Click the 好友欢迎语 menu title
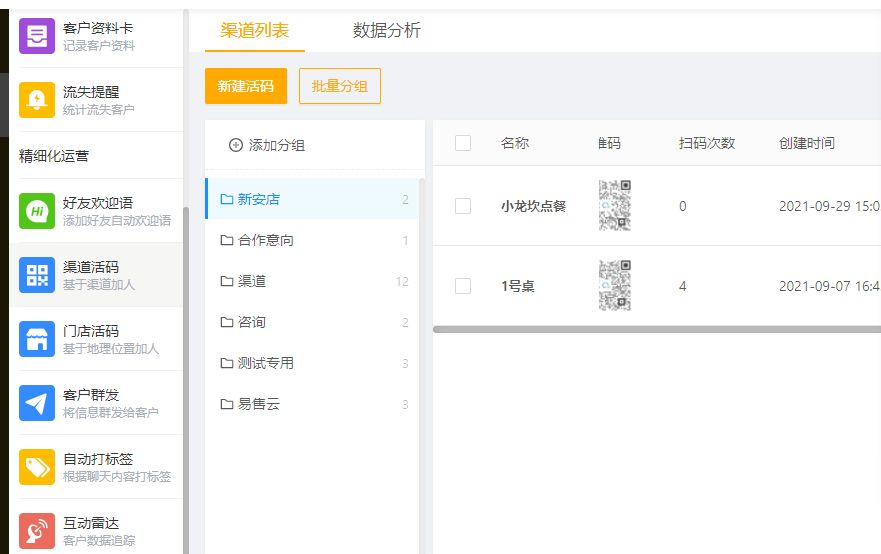This screenshot has width=881, height=554. 98,203
